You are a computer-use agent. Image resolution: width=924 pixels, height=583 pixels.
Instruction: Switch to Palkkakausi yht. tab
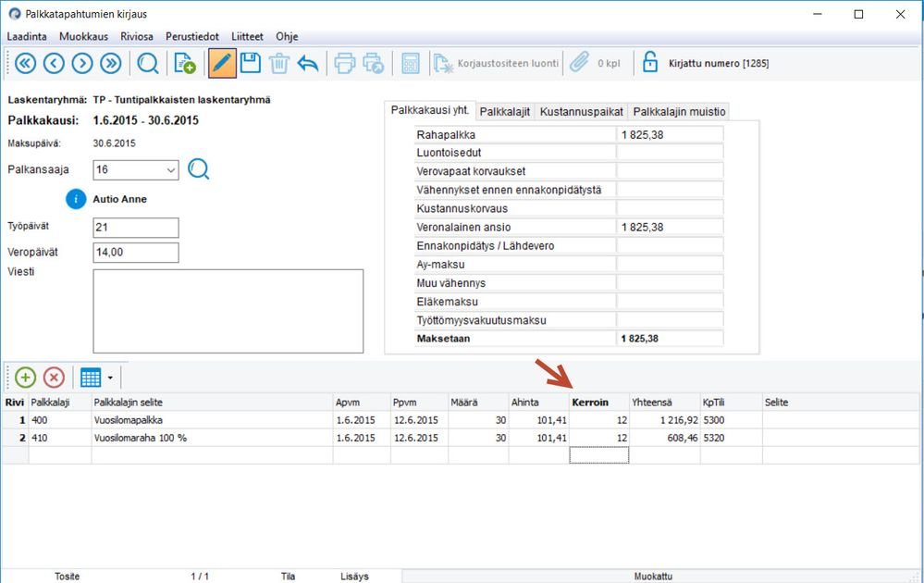(429, 110)
